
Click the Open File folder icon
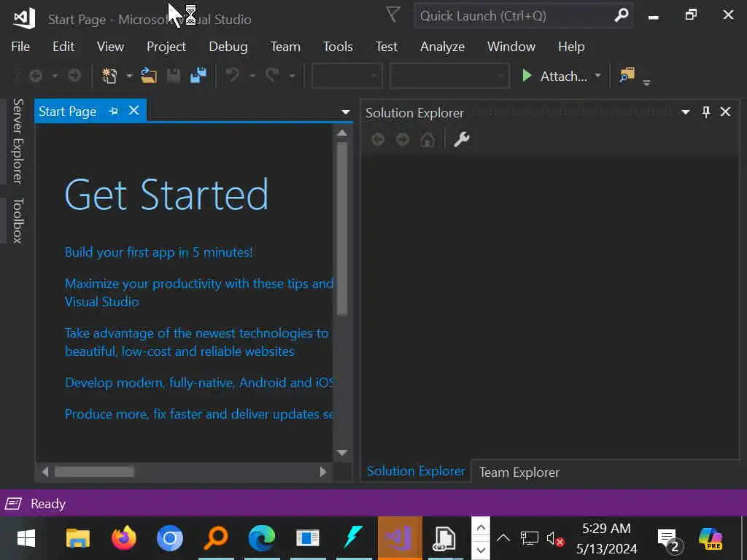click(x=149, y=76)
